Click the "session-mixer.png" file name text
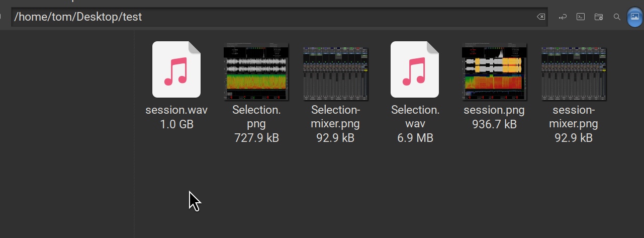644x238 pixels. (574, 117)
